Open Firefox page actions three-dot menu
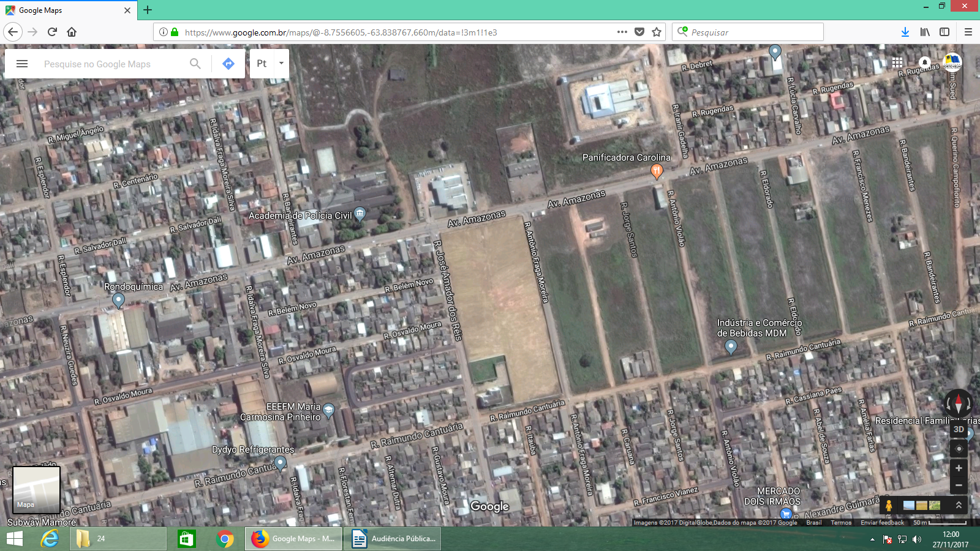This screenshot has height=551, width=980. click(x=622, y=32)
